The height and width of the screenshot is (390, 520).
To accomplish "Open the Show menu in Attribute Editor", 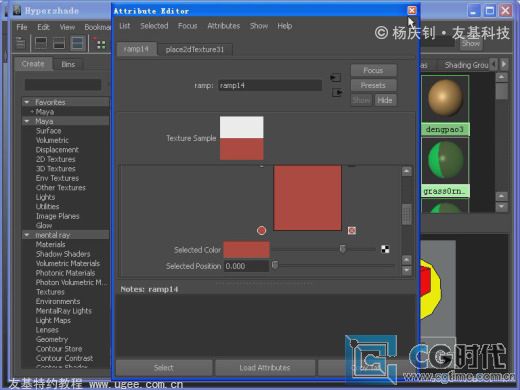I will point(259,26).
